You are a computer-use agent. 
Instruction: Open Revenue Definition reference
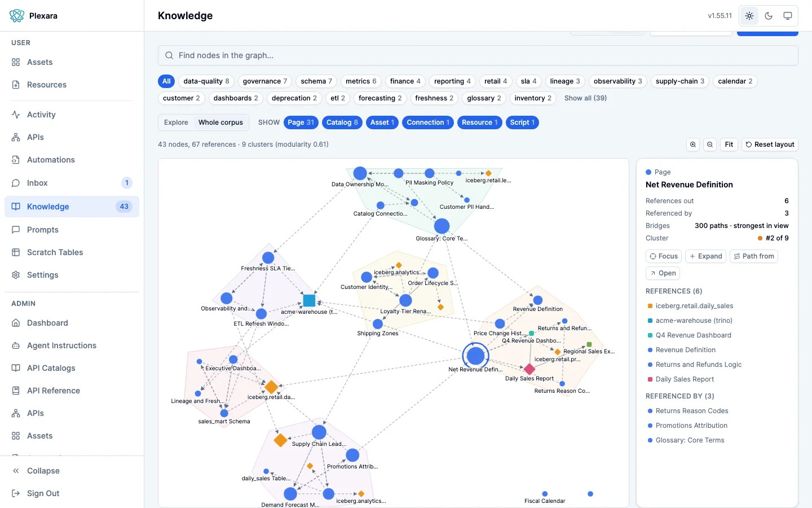685,350
